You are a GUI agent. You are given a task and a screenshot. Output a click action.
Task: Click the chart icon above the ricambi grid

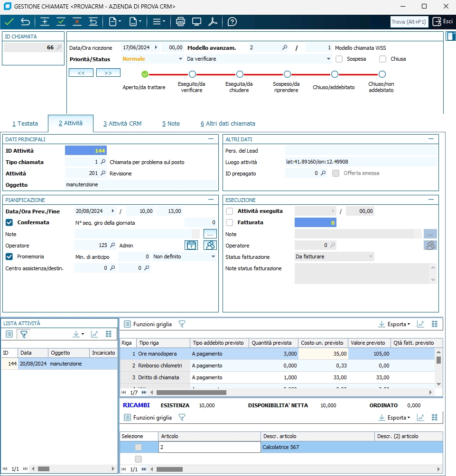tap(420, 418)
